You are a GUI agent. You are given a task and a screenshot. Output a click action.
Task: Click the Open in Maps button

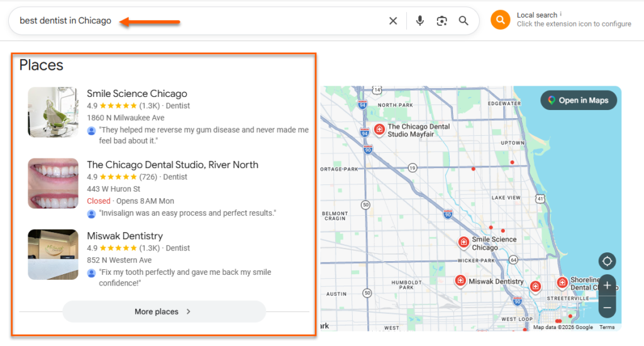point(579,100)
